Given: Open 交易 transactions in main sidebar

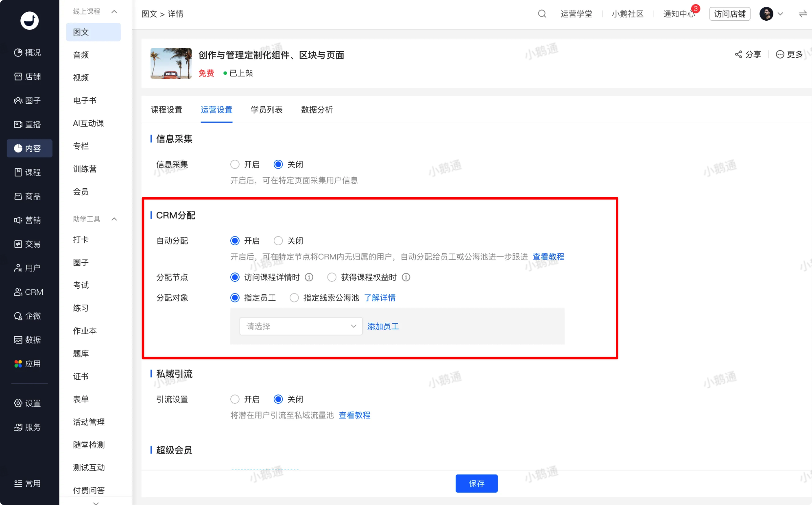Looking at the screenshot, I should pyautogui.click(x=28, y=244).
